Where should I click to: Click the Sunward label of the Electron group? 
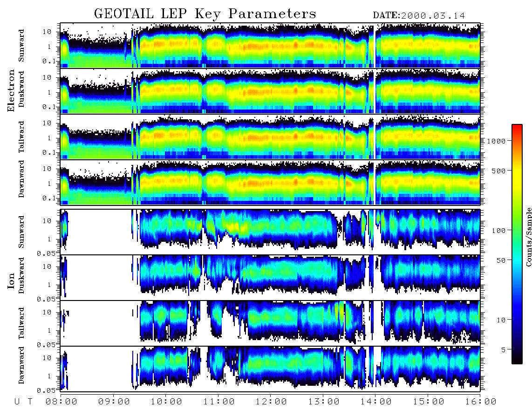tap(21, 46)
